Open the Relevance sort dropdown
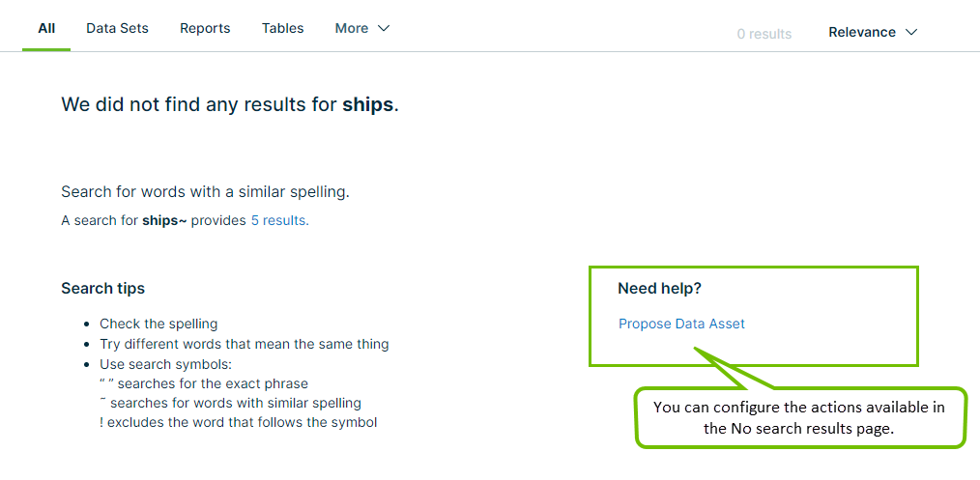The height and width of the screenshot is (480, 980). pyautogui.click(x=862, y=32)
